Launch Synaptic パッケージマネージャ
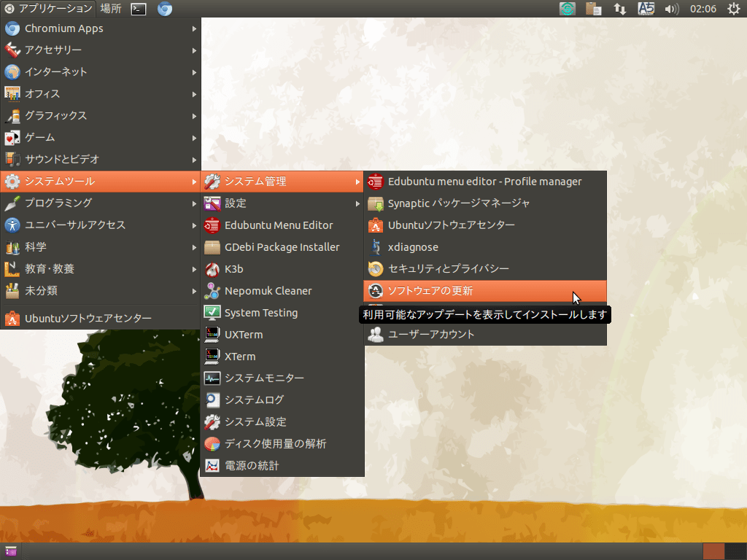 (485, 203)
